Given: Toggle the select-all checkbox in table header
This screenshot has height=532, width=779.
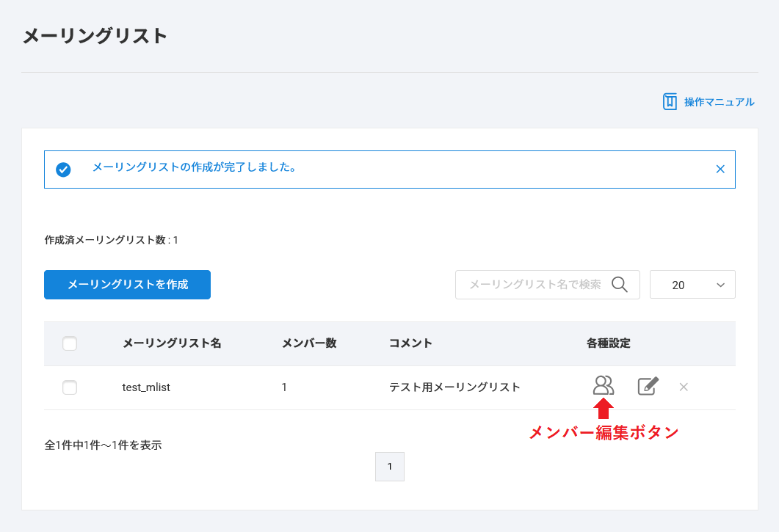Looking at the screenshot, I should 70,343.
